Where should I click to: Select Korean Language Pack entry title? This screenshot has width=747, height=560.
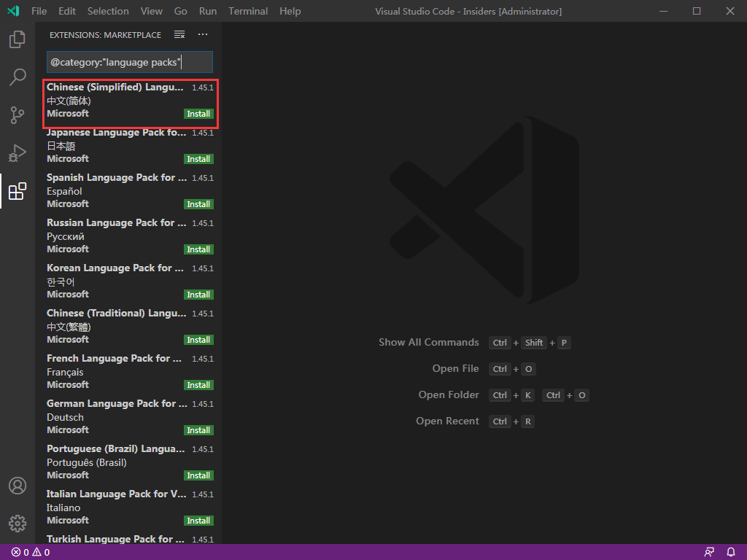[115, 268]
